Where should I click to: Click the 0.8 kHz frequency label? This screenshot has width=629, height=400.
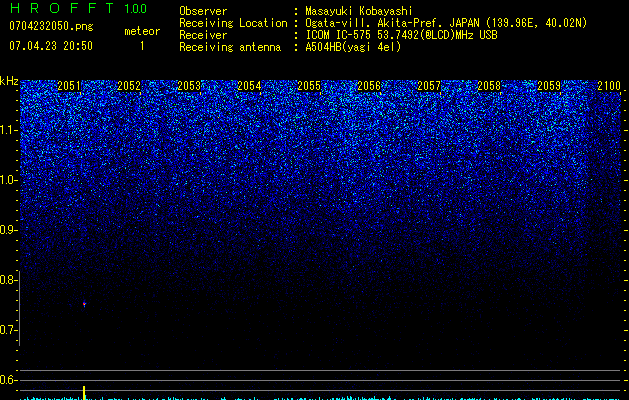click(x=9, y=280)
